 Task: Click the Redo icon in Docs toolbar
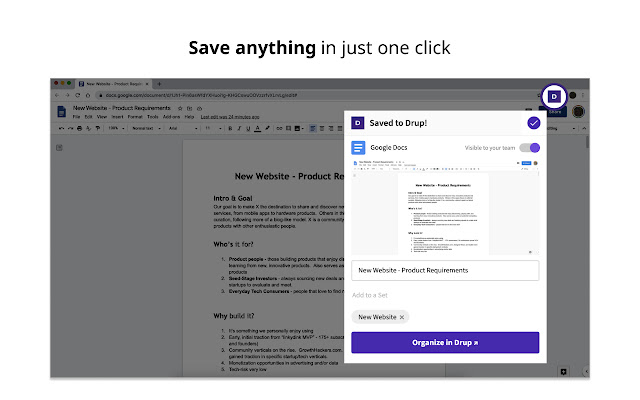[70, 128]
